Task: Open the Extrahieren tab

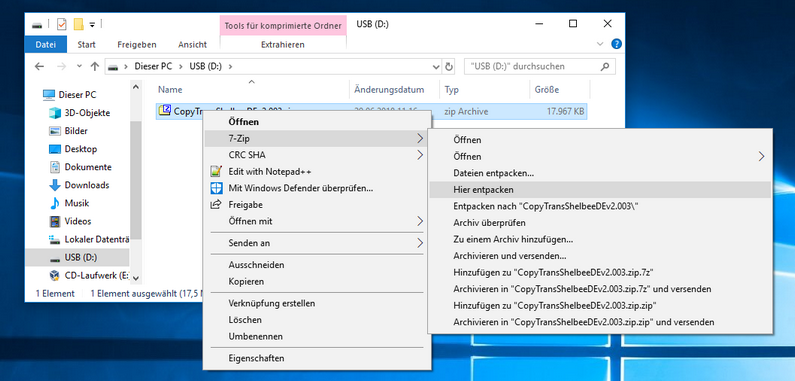Action: coord(283,44)
